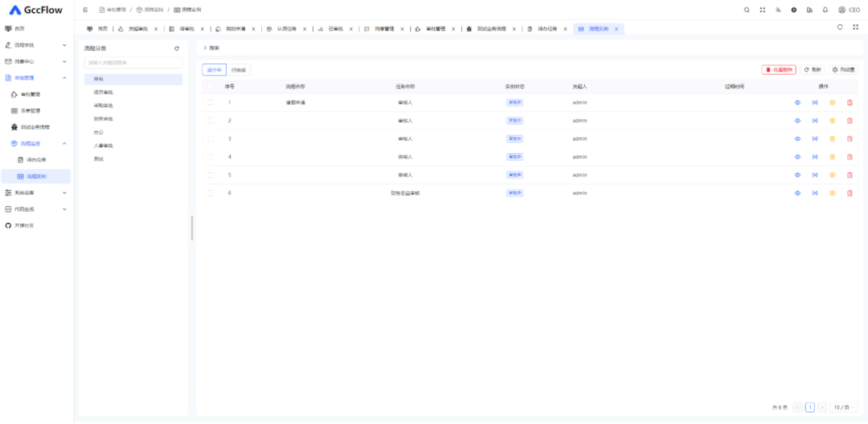Open variables icon for row 3

point(815,138)
